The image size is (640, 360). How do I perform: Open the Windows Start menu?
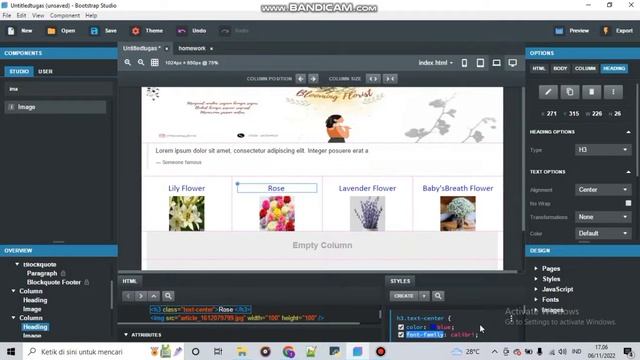[x=11, y=352]
